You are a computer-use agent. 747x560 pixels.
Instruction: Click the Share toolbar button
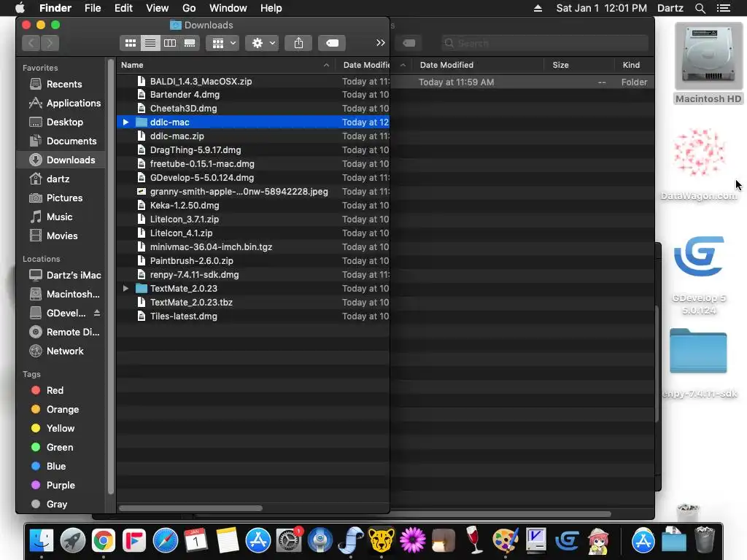(298, 43)
